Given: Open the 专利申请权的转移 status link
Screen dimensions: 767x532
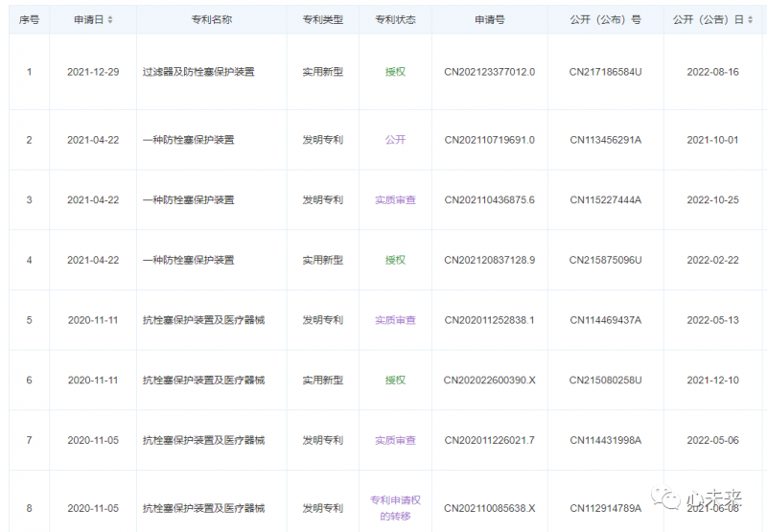Looking at the screenshot, I should coord(395,508).
